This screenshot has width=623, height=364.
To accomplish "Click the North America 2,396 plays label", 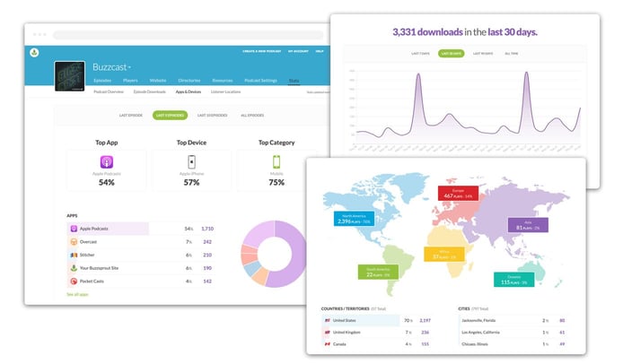I will (x=354, y=219).
